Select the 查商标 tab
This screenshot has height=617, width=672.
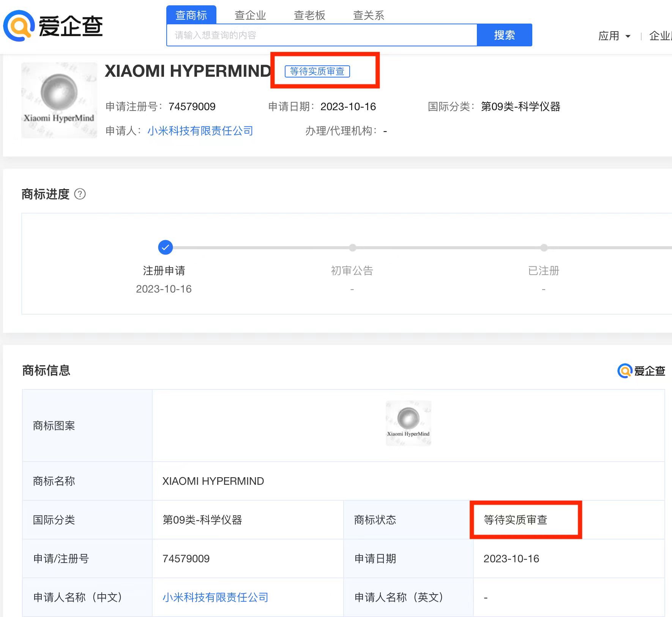[191, 15]
